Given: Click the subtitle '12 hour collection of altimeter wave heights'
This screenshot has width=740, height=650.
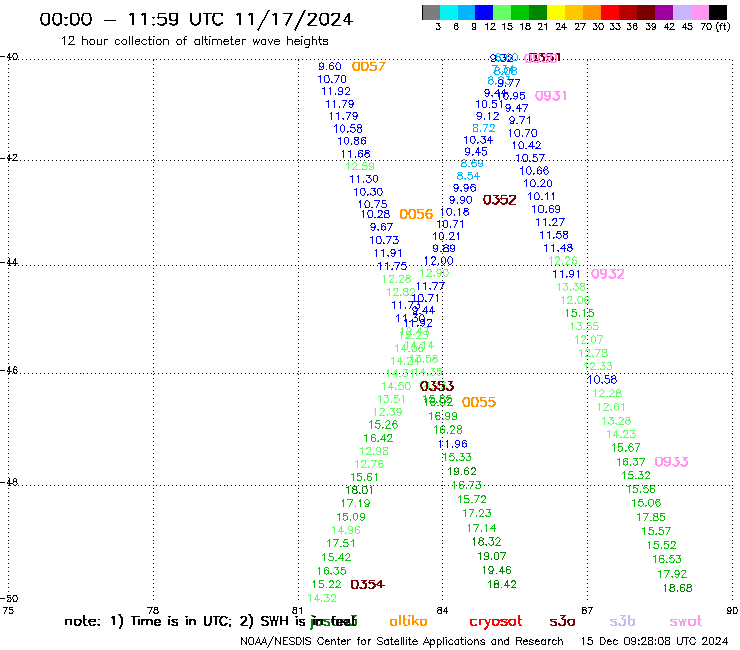Looking at the screenshot, I should (x=194, y=41).
